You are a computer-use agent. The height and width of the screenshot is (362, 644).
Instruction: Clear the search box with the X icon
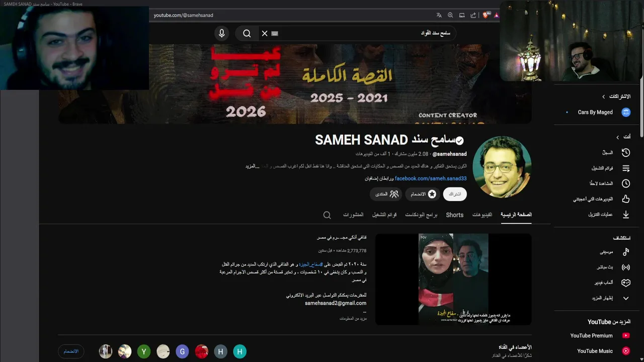[x=265, y=33]
